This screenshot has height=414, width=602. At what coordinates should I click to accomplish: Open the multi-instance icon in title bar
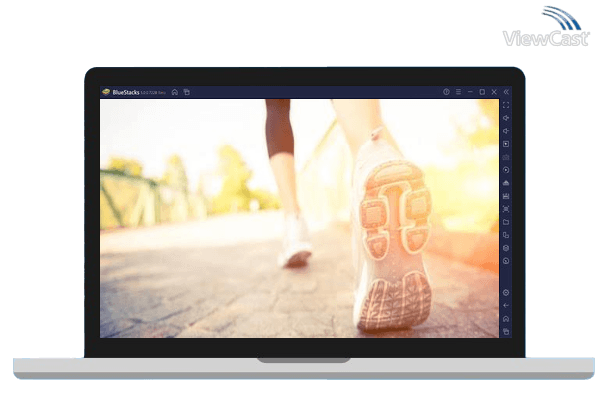pos(186,92)
